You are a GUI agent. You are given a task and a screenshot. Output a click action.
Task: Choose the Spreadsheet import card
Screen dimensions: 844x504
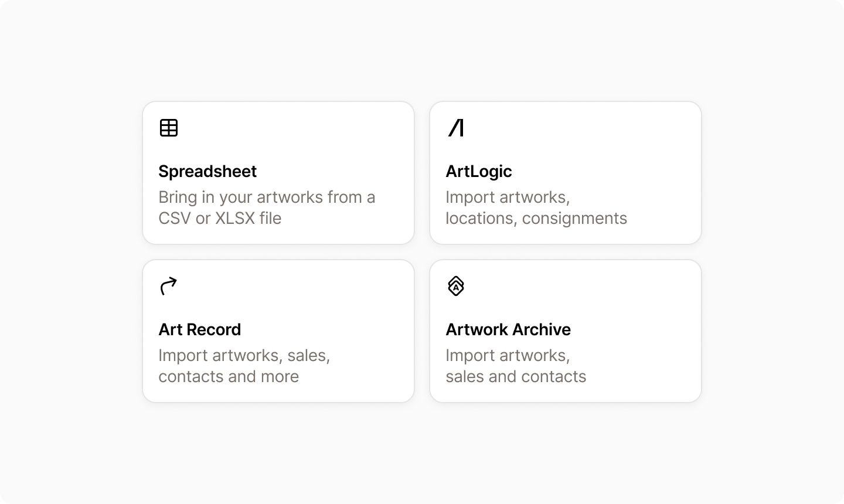pos(278,173)
